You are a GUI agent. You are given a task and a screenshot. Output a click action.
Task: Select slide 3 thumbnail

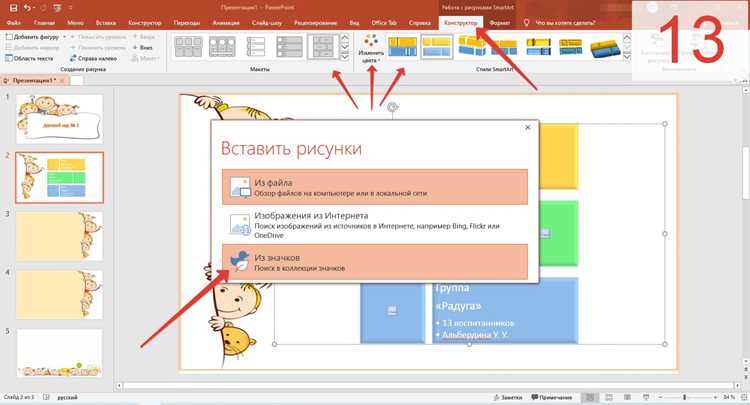coord(59,236)
